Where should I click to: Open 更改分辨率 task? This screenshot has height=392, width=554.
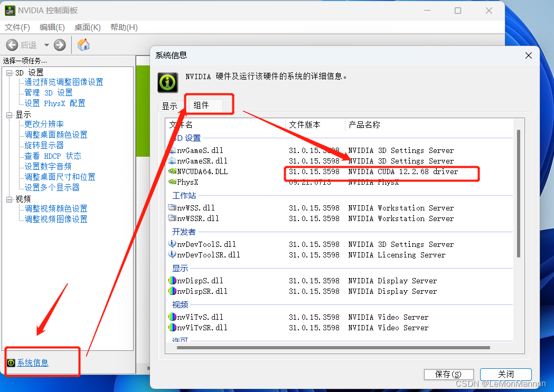tap(44, 124)
